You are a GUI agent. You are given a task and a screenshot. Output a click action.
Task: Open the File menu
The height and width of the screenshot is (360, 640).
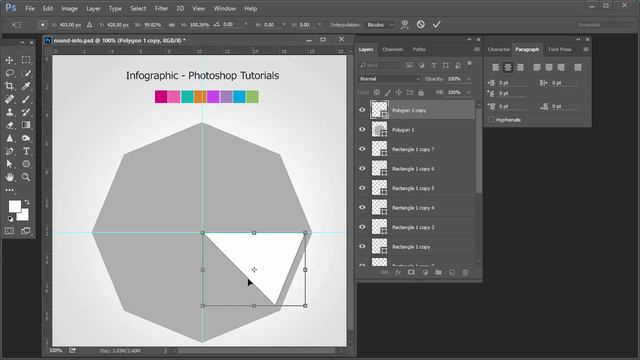tap(30, 8)
